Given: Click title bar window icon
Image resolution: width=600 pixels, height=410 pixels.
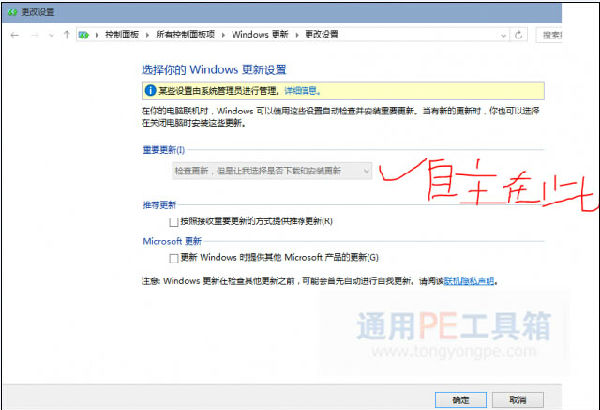Looking at the screenshot, I should tap(12, 12).
